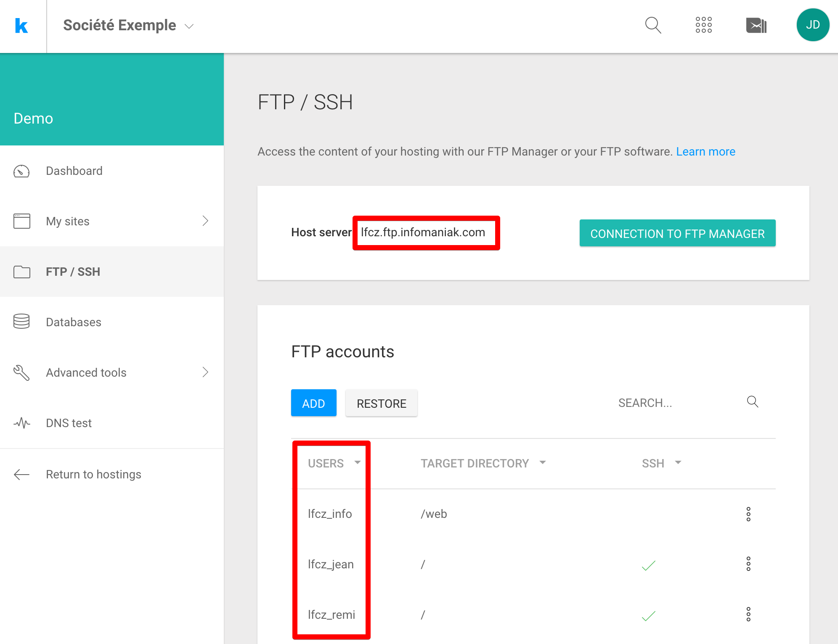The height and width of the screenshot is (644, 838).
Task: Click the My sites window icon
Action: point(22,221)
